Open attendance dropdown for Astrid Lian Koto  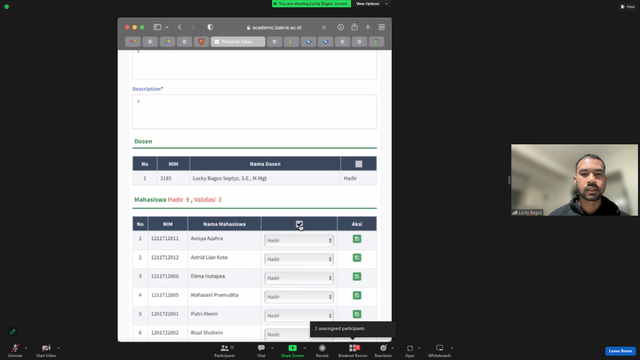299,259
